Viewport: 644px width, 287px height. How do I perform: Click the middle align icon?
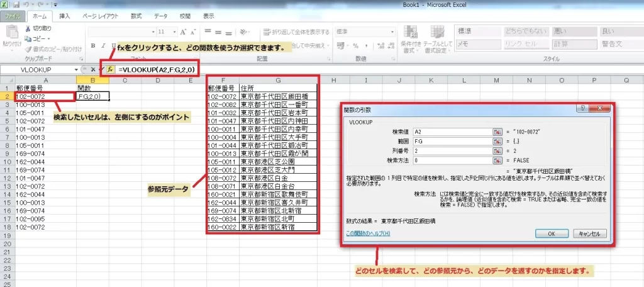pos(218,31)
